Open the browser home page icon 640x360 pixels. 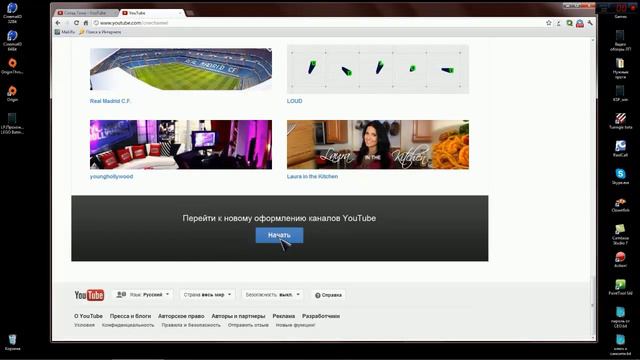[86, 23]
